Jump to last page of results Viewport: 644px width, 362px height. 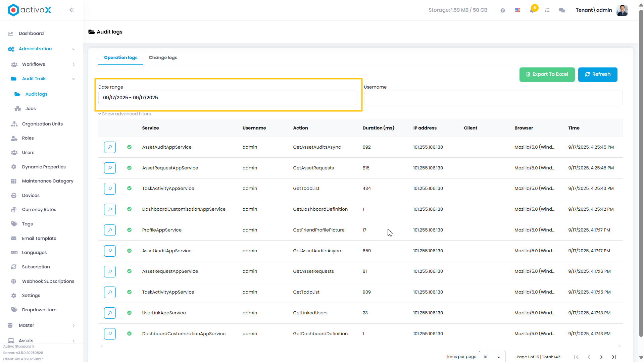[x=614, y=357]
